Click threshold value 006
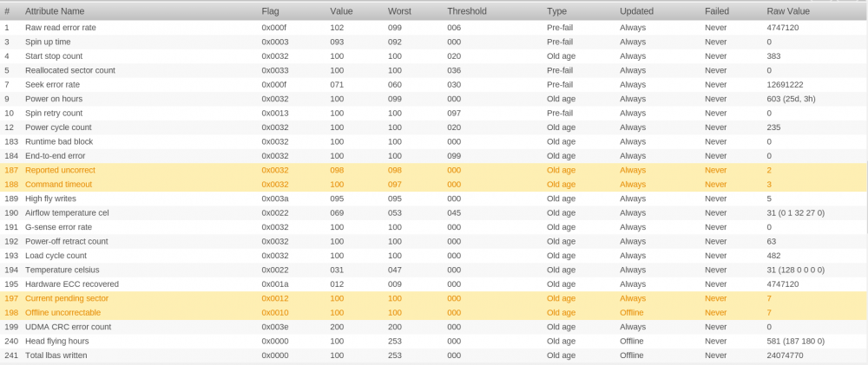The height and width of the screenshot is (365, 868). [454, 28]
